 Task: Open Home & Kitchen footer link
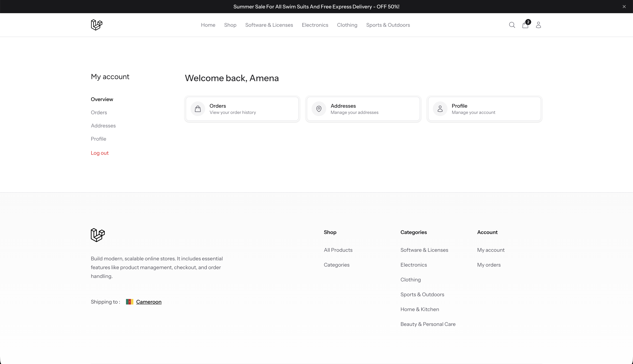pyautogui.click(x=419, y=309)
